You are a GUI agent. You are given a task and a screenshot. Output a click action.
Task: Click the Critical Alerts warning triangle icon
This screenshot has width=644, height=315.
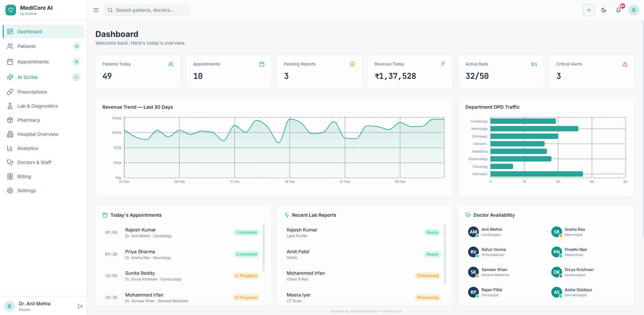(x=625, y=64)
